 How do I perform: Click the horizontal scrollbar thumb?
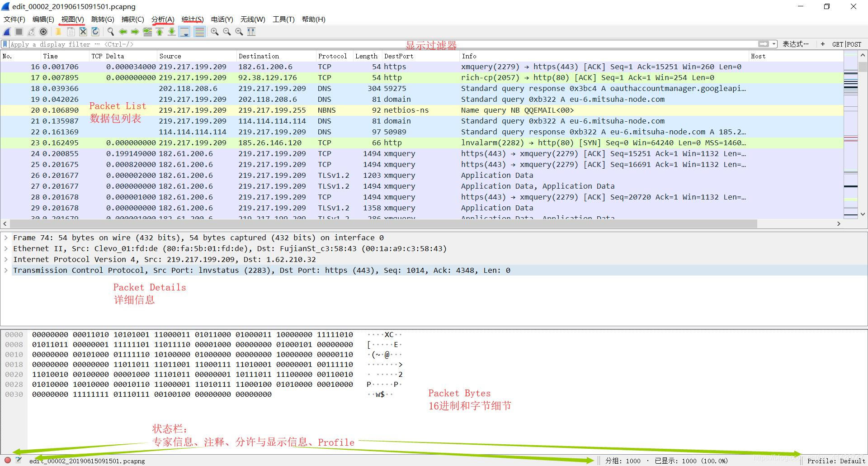tap(383, 223)
